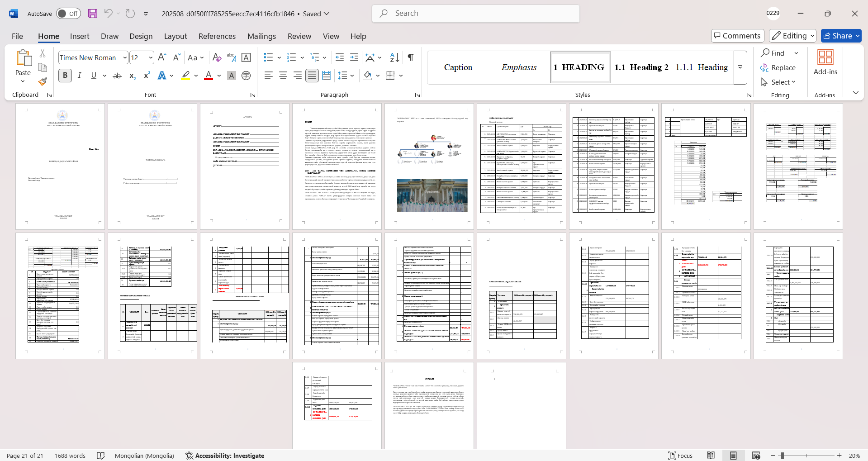
Task: Switch to the Insert tab
Action: (80, 36)
